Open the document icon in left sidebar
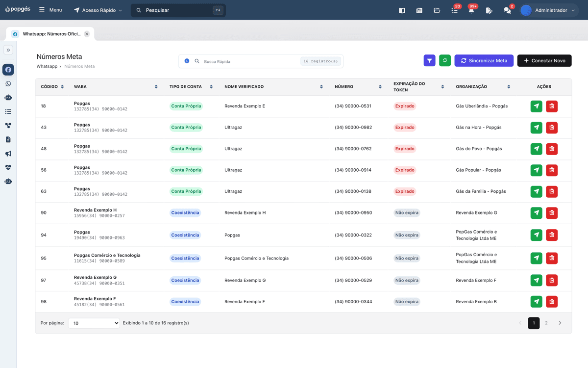Viewport: 588px width, 368px height. [8, 140]
